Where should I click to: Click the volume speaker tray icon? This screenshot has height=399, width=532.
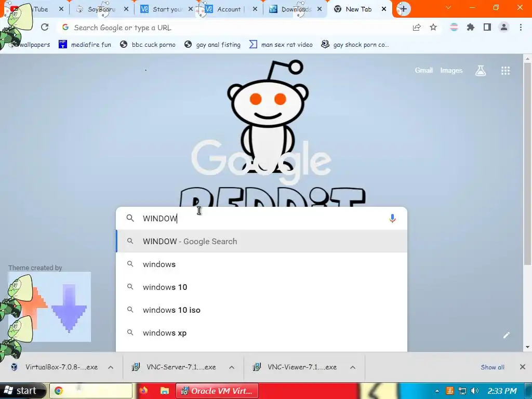pos(475,391)
